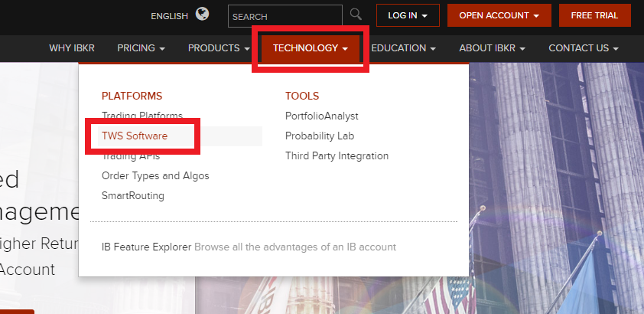Click the TOOLS section heading

point(302,96)
